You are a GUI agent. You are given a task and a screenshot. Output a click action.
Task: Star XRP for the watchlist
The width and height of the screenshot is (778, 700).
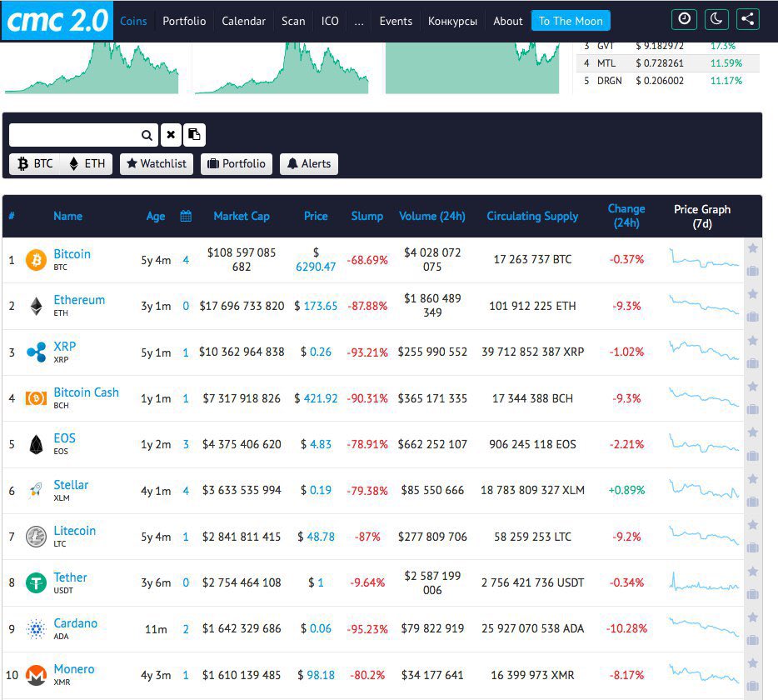pos(753,341)
